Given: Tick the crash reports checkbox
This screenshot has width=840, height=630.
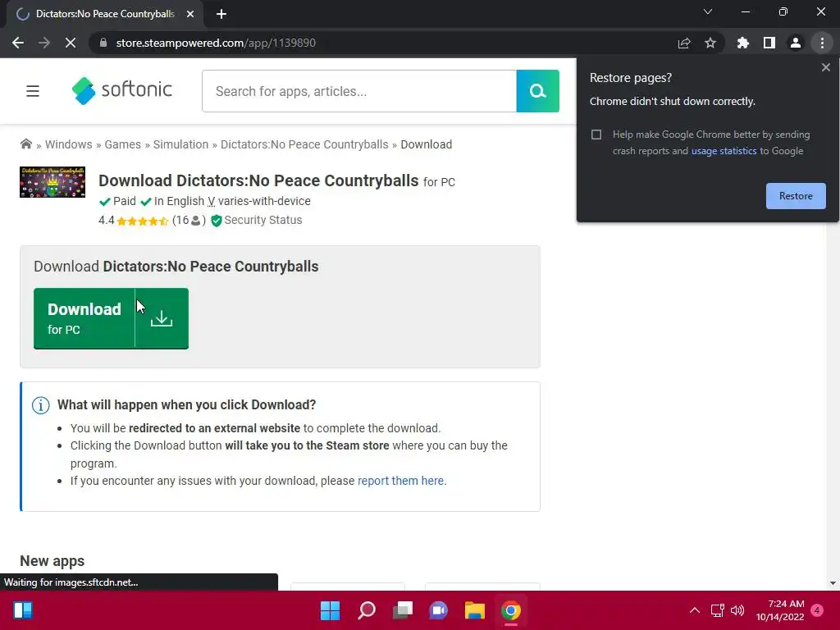Looking at the screenshot, I should pyautogui.click(x=596, y=135).
